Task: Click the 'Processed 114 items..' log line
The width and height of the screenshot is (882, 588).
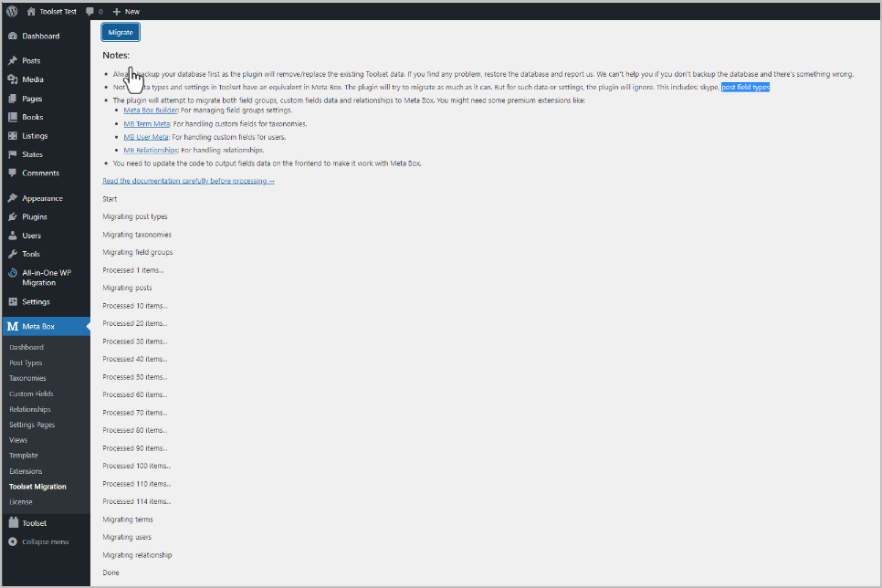Action: coord(137,501)
